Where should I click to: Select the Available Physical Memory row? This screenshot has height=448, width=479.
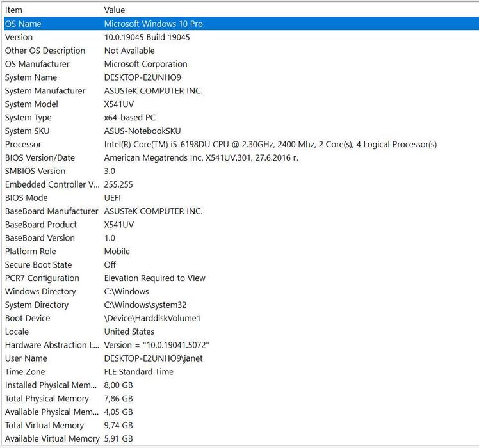coord(241,412)
